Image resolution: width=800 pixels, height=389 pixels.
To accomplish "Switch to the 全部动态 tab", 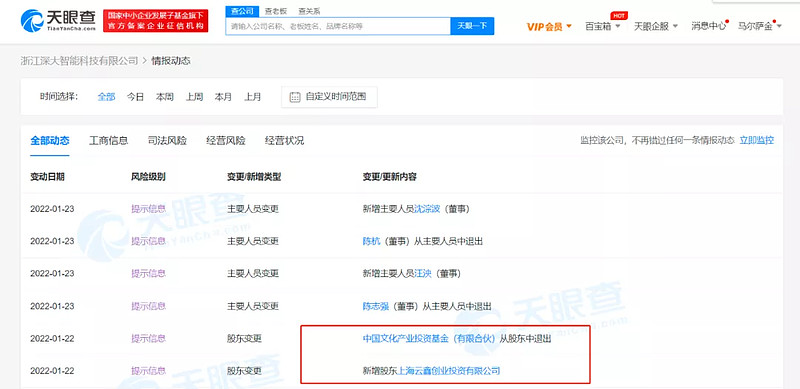I will 49,141.
